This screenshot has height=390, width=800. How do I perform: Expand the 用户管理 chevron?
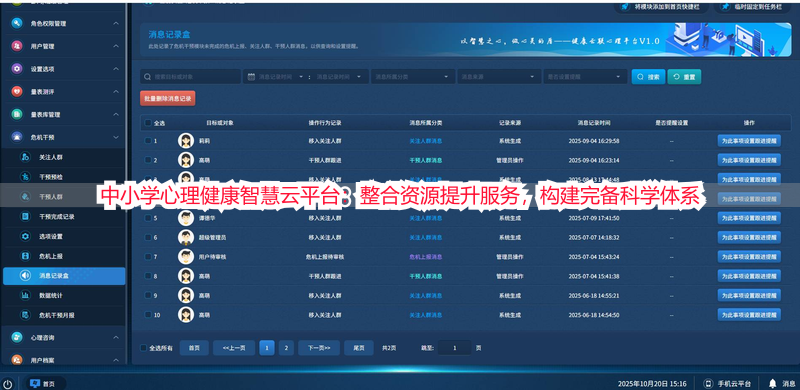(116, 46)
